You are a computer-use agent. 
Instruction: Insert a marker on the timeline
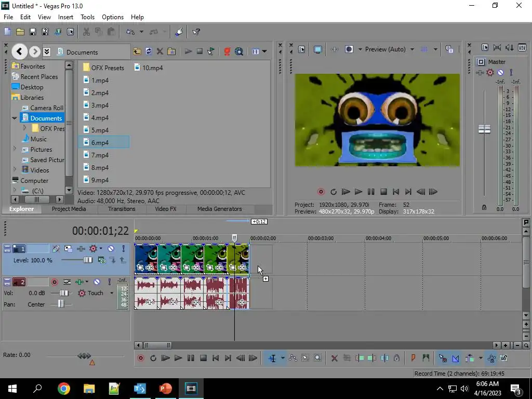(413, 358)
